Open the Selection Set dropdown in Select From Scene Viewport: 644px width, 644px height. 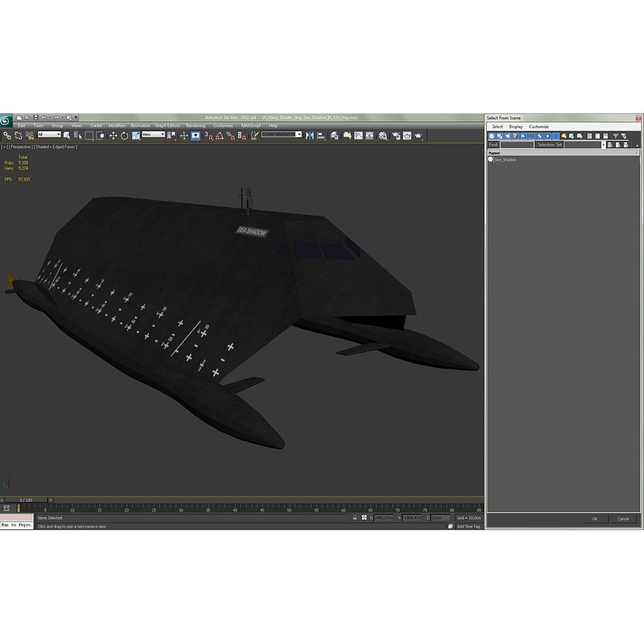point(603,144)
